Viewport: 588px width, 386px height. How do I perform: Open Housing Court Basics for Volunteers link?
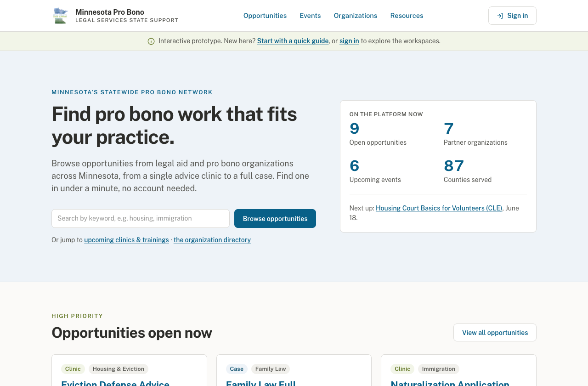coord(439,208)
